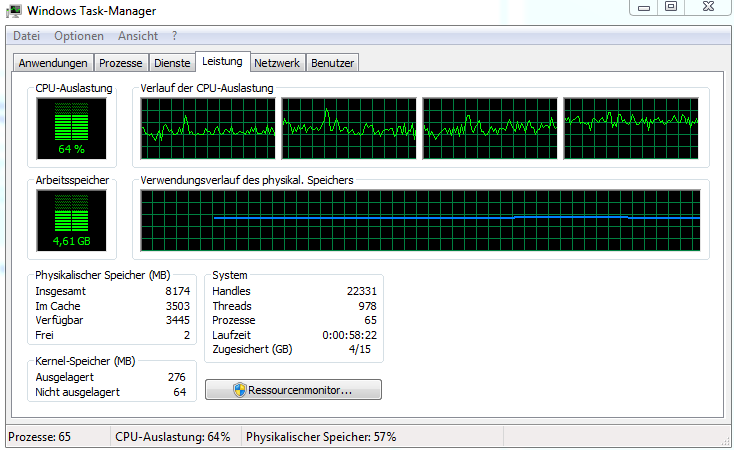Screen dimensions: 734x450
Task: Click the Threads value 978
Action: click(367, 306)
